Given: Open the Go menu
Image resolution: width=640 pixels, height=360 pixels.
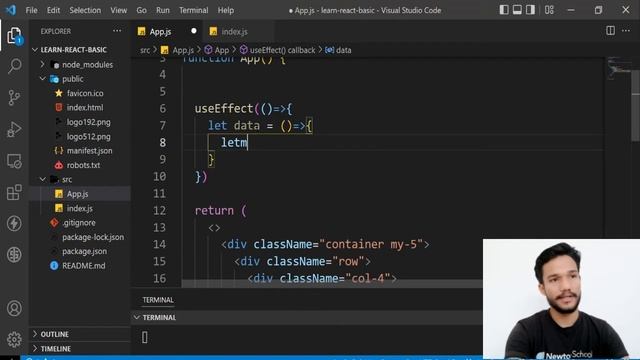Looking at the screenshot, I should pos(141,10).
